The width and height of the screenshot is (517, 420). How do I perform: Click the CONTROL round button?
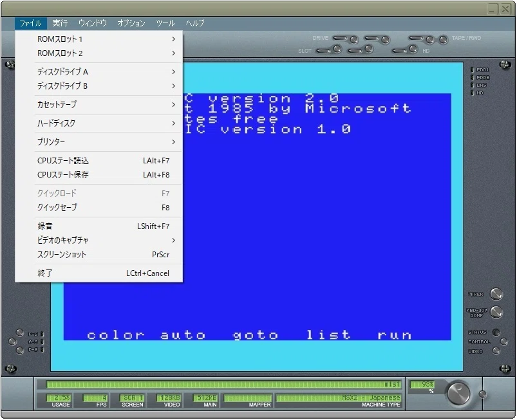[503, 342]
